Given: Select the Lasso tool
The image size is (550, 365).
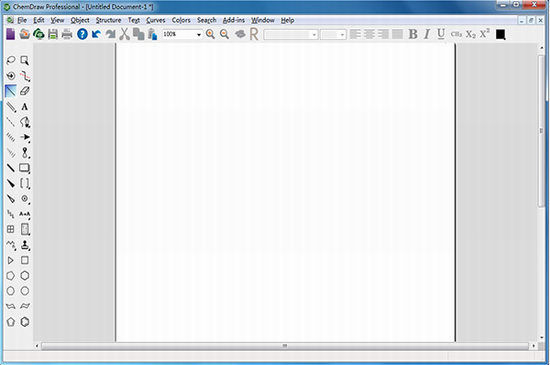Looking at the screenshot, I should click(x=11, y=60).
